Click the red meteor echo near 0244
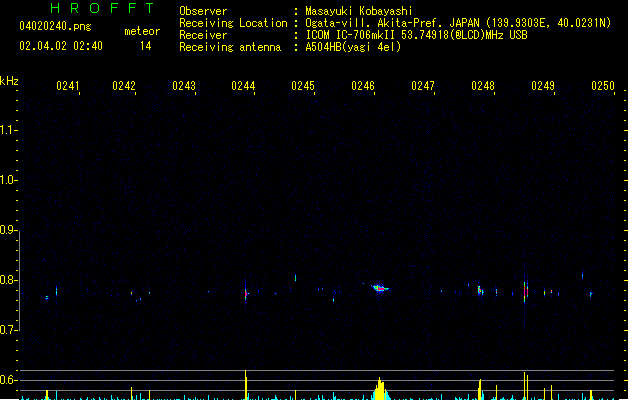The height and width of the screenshot is (400, 629). 246,294
